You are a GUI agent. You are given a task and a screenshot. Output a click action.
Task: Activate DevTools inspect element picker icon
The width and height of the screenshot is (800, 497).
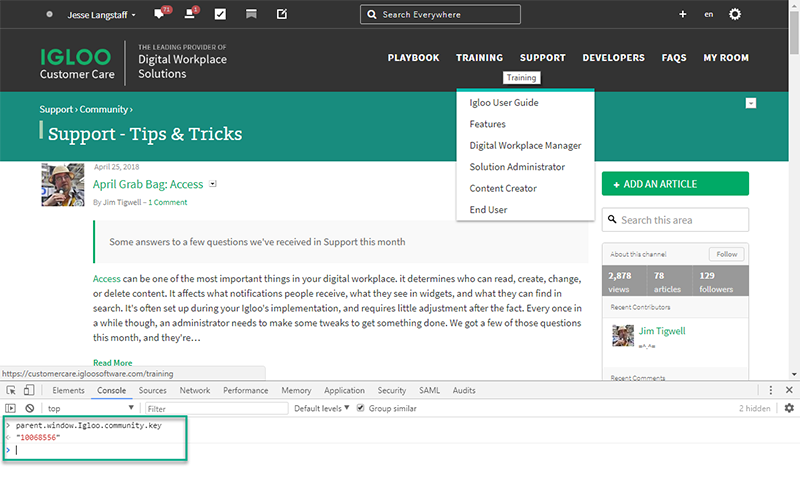11,390
